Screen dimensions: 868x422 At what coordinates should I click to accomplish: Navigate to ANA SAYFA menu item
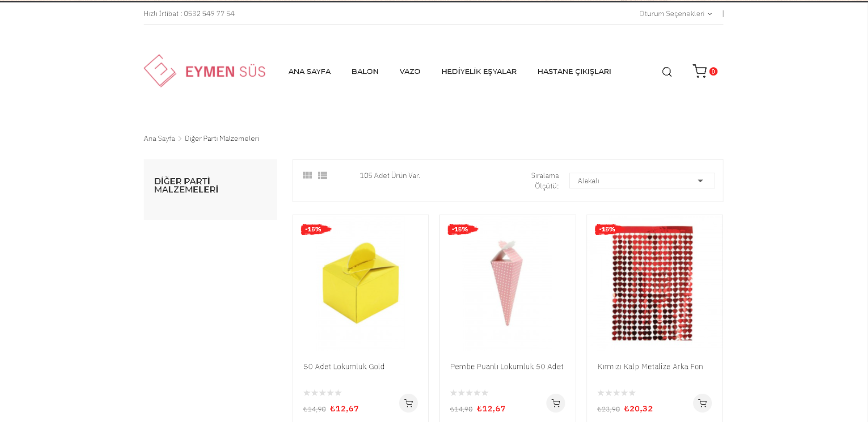pyautogui.click(x=309, y=72)
